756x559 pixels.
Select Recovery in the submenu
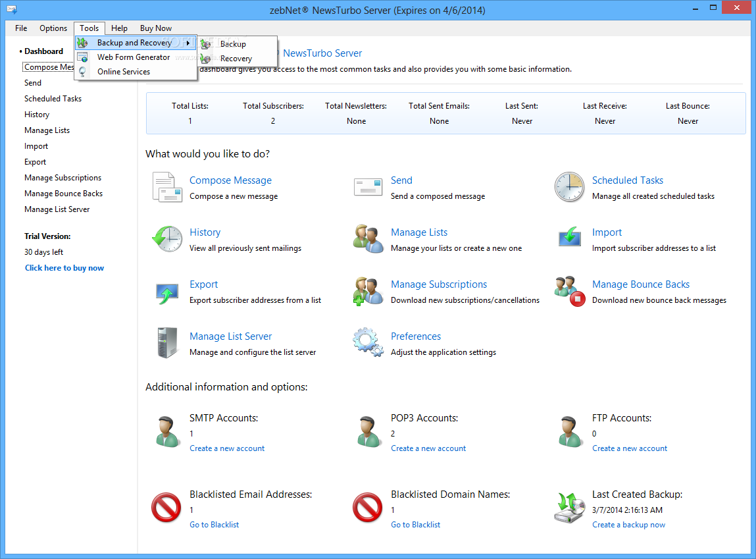pyautogui.click(x=238, y=59)
